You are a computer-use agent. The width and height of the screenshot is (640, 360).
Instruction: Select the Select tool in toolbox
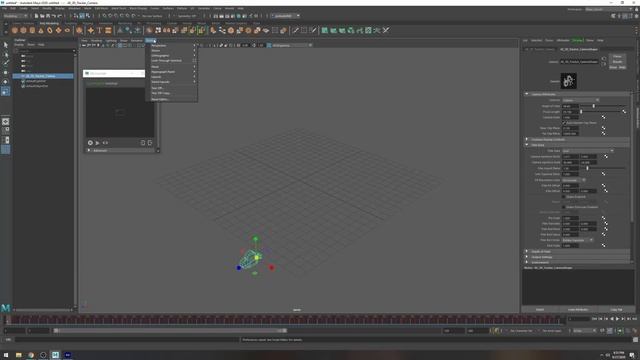[6, 45]
